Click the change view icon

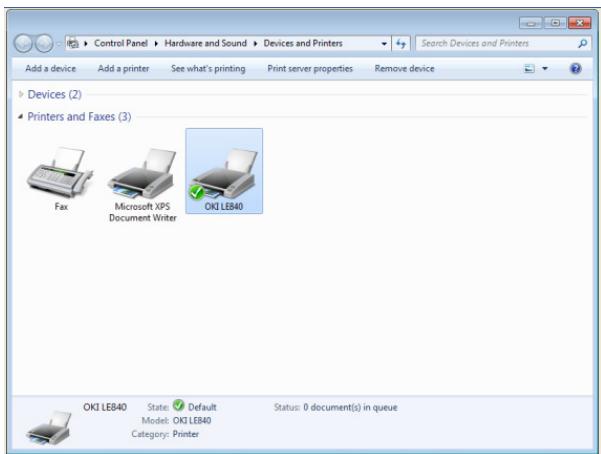click(529, 69)
